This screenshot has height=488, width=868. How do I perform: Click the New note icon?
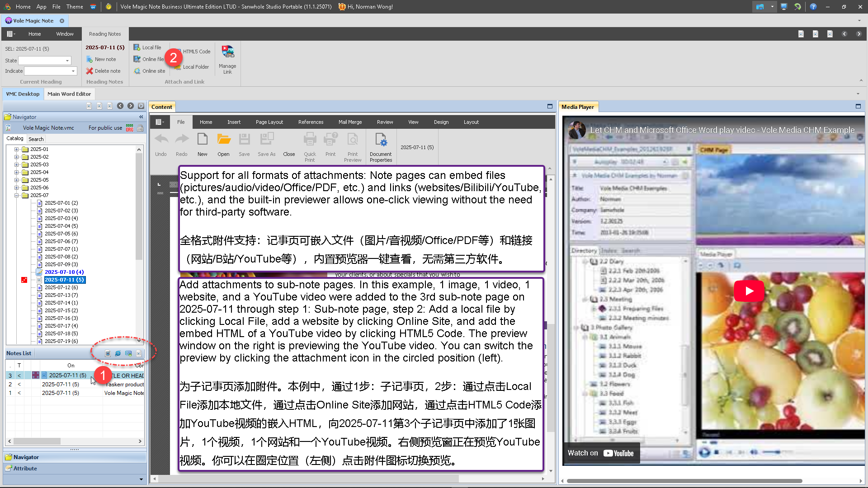click(90, 59)
